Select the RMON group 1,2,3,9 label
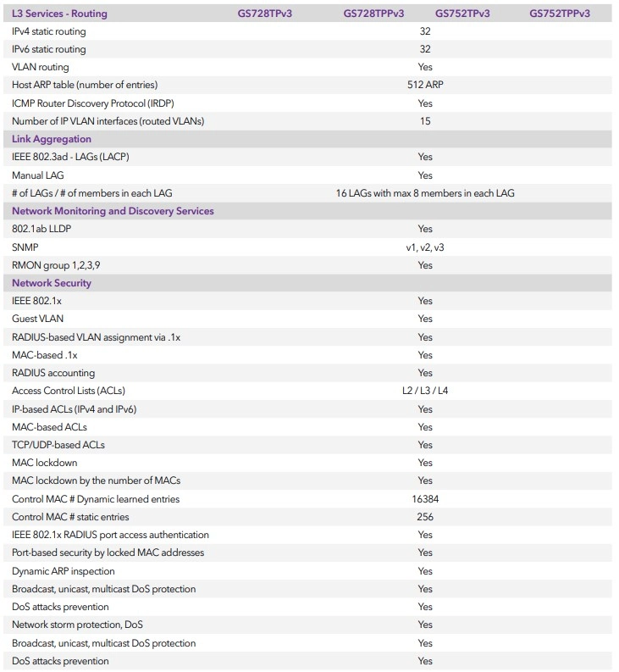This screenshot has width=619, height=672. click(x=56, y=265)
